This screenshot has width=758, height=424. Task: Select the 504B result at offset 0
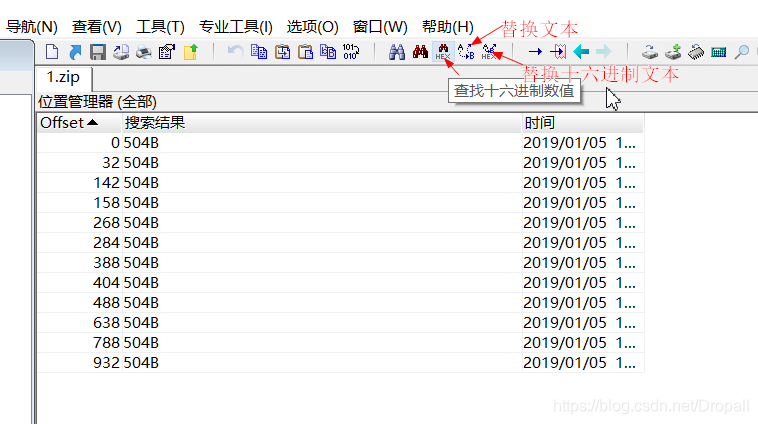coord(141,143)
